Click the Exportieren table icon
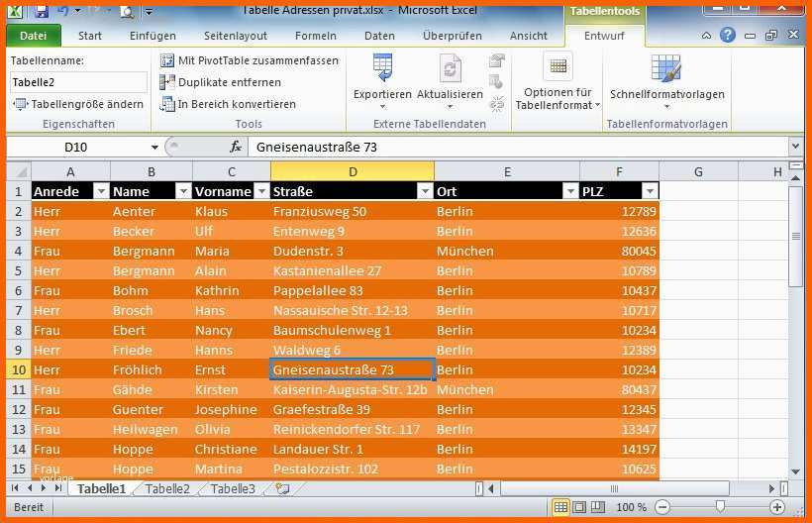Screen dimensions: 812x523 [382, 67]
